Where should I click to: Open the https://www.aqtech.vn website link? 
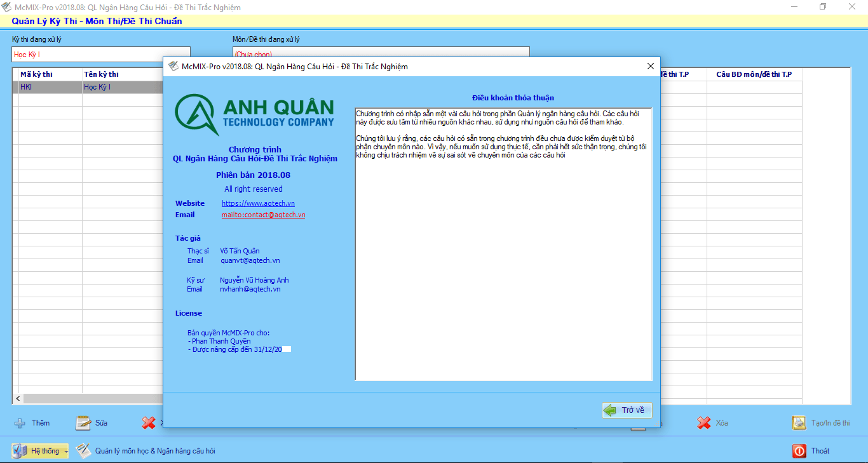(x=258, y=203)
